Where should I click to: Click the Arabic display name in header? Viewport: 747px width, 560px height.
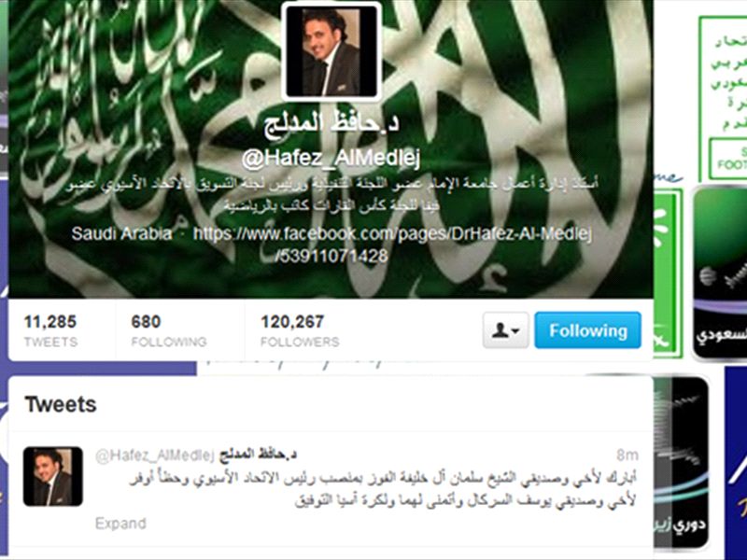tap(331, 124)
